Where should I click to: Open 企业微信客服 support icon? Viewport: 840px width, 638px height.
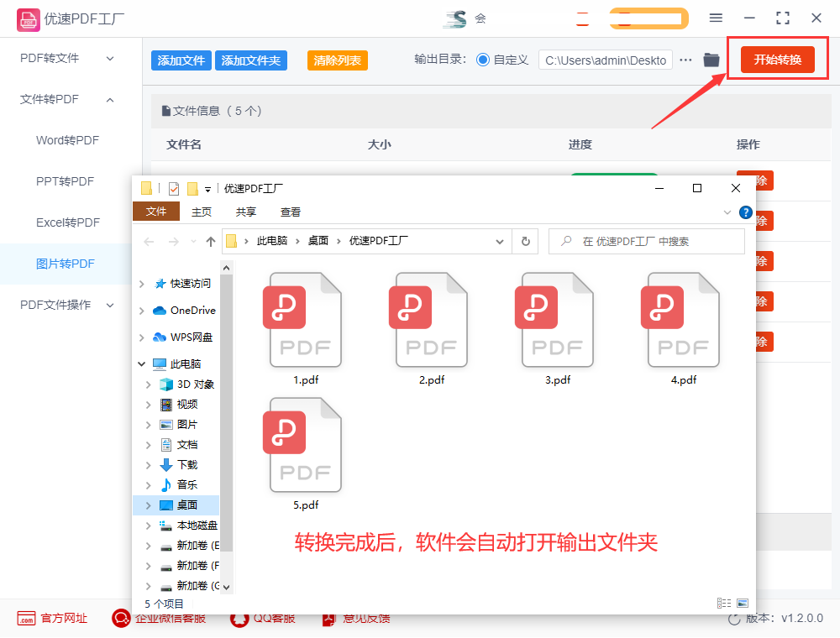(x=121, y=618)
